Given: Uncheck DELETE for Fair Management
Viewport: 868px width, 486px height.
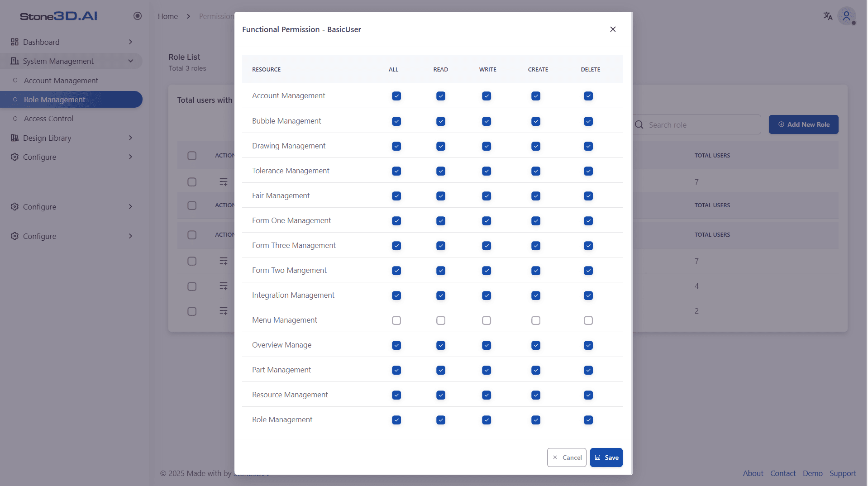Looking at the screenshot, I should [x=588, y=196].
